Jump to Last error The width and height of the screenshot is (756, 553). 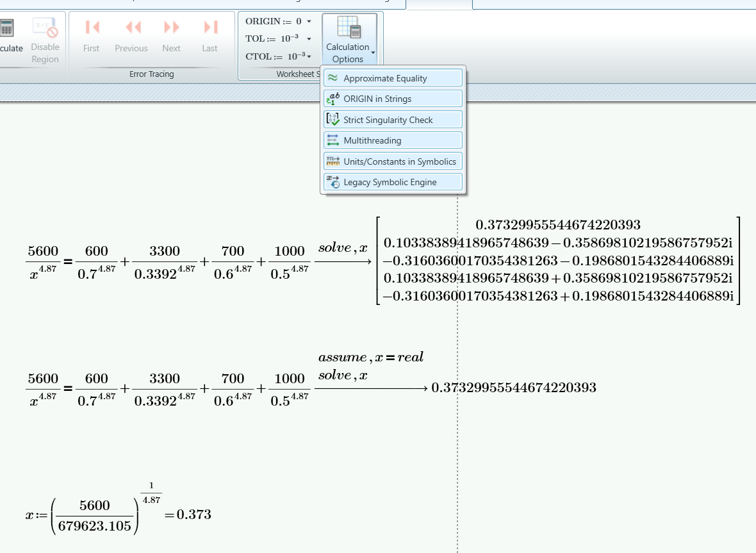(210, 28)
